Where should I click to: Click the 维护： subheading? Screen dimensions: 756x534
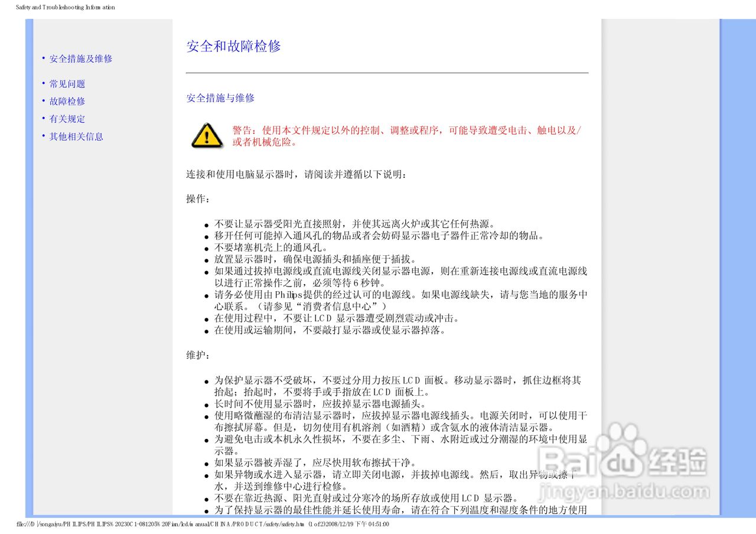(x=198, y=355)
